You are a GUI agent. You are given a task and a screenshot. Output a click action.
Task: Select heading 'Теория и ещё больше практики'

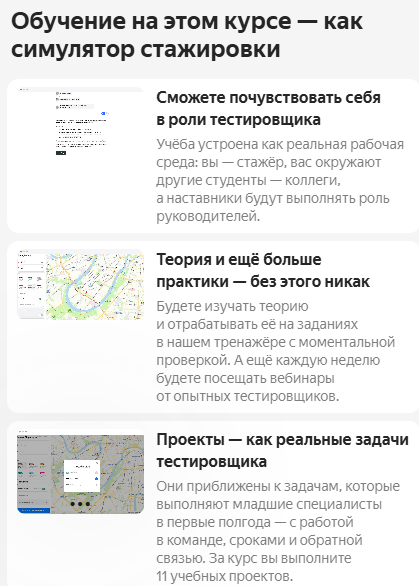pos(263,271)
